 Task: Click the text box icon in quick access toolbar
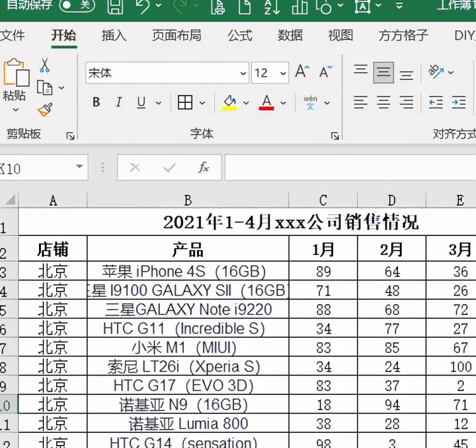[363, 6]
